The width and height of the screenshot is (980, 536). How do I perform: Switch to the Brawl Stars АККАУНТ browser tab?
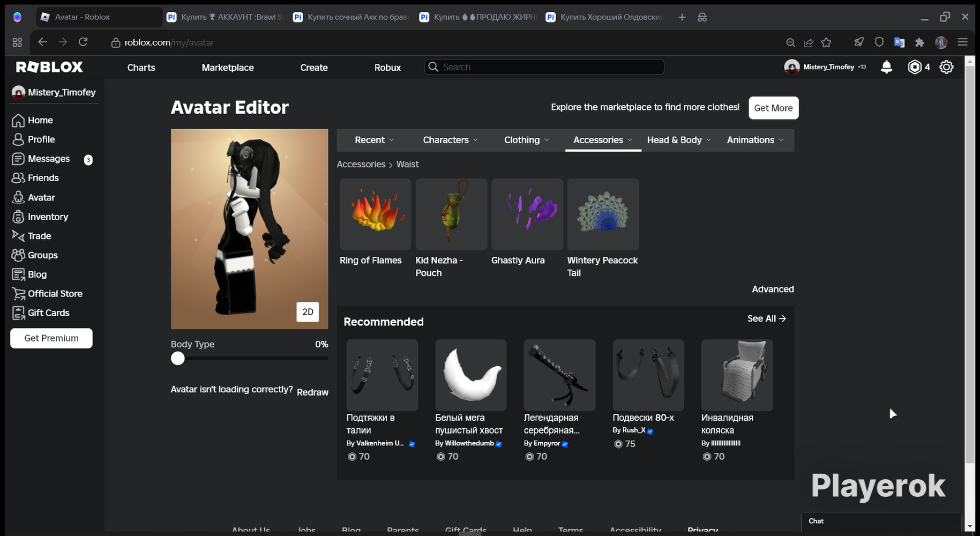point(225,17)
